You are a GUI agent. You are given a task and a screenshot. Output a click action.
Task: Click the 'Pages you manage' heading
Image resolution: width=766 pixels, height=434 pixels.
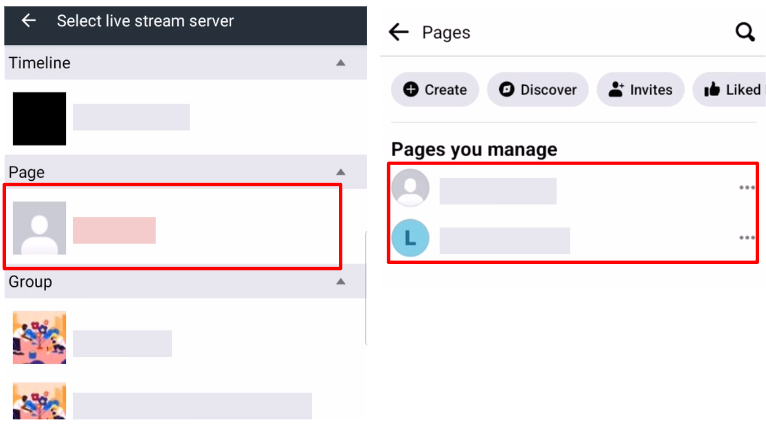(x=474, y=149)
